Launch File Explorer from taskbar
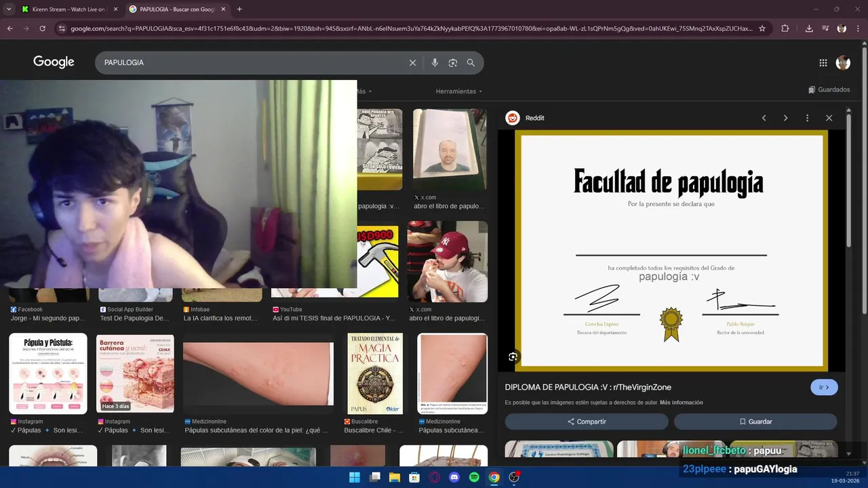Image resolution: width=868 pixels, height=488 pixels. [395, 477]
